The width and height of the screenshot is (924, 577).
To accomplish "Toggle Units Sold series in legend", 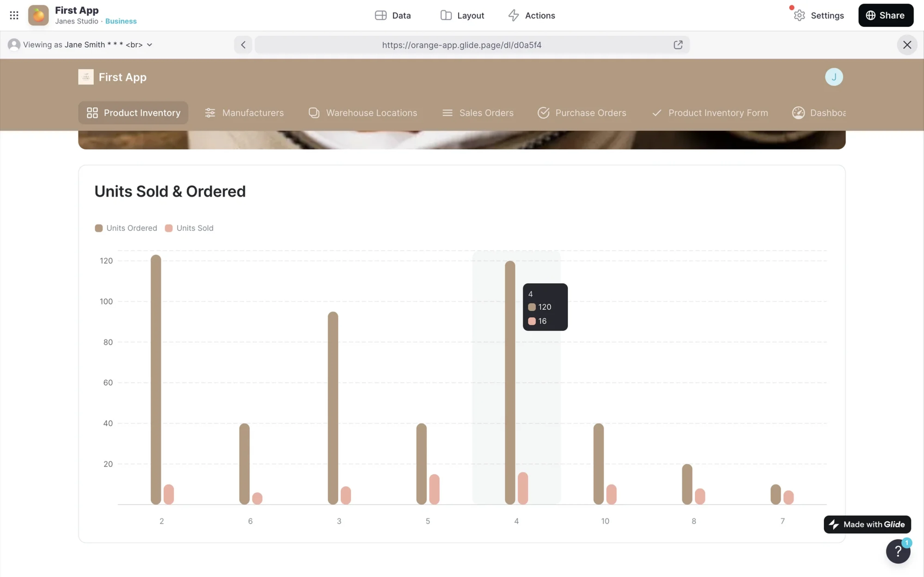I will pyautogui.click(x=189, y=228).
